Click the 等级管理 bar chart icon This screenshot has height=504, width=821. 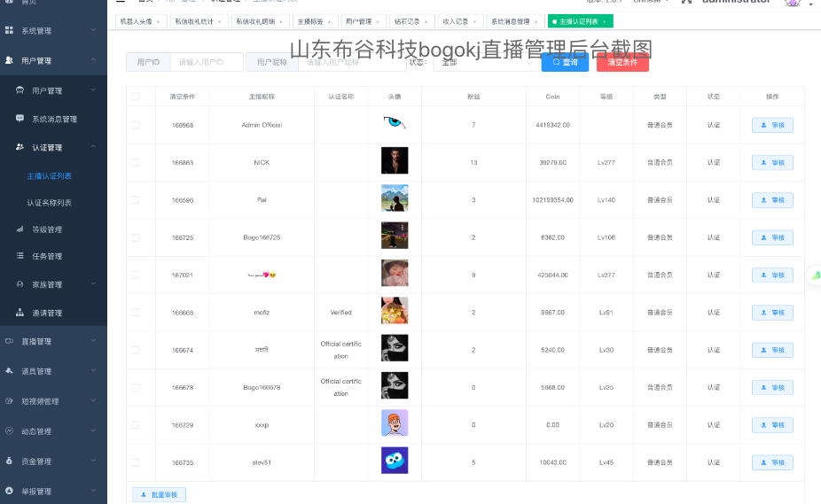(x=20, y=229)
